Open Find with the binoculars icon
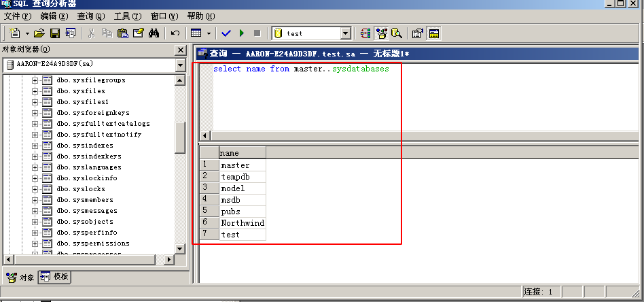Viewport: 644px width, 302px height. (x=154, y=33)
